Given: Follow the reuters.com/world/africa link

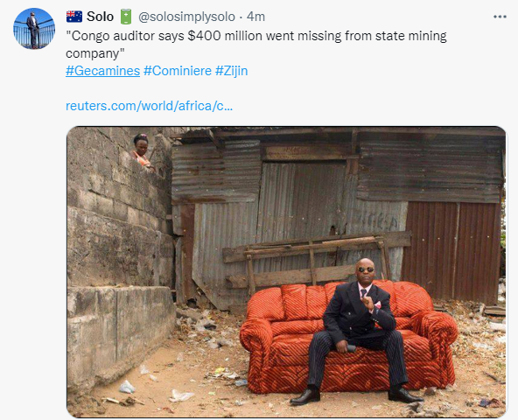Looking at the screenshot, I should (x=150, y=106).
